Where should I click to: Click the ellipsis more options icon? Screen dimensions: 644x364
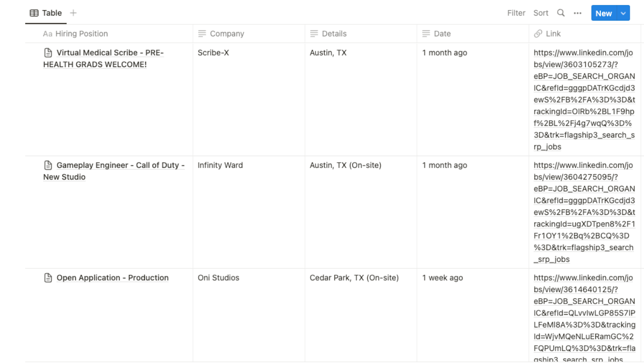pos(578,13)
